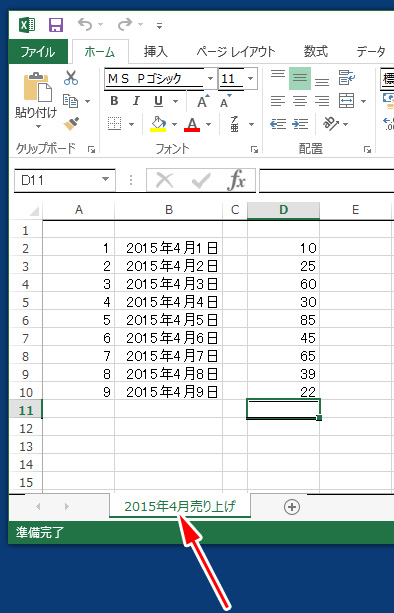Open Quick Access Toolbar customize menu
This screenshot has width=394, height=613.
tap(159, 26)
